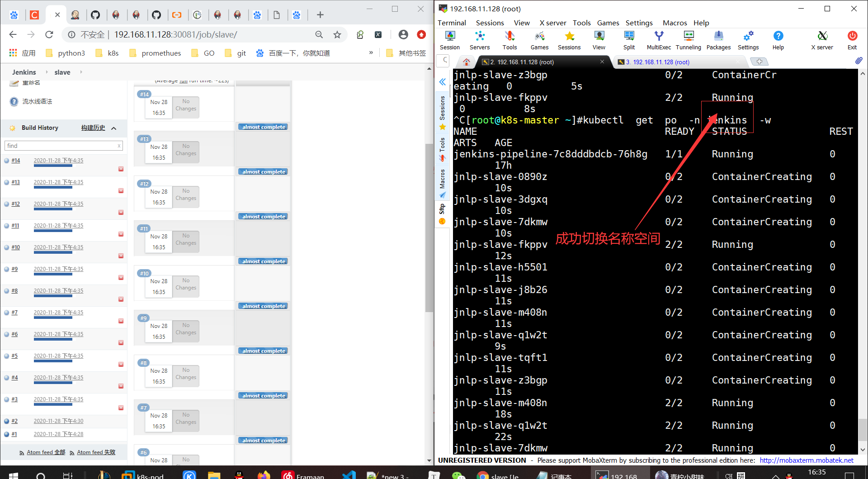Screen dimensions: 868x479
Task: Split the terminal view
Action: (x=629, y=40)
